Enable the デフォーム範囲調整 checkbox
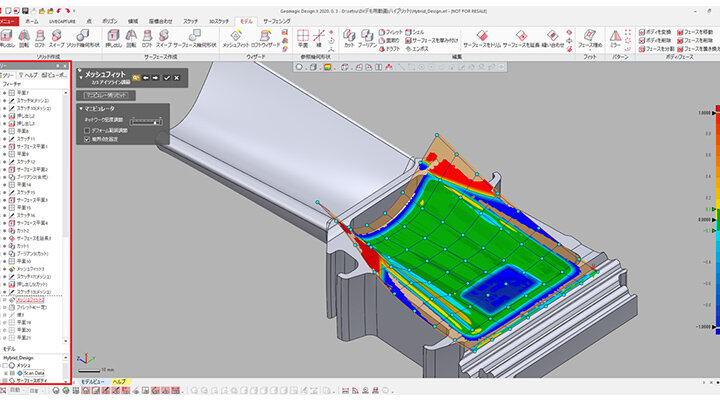This screenshot has width=720, height=400. pos(88,129)
